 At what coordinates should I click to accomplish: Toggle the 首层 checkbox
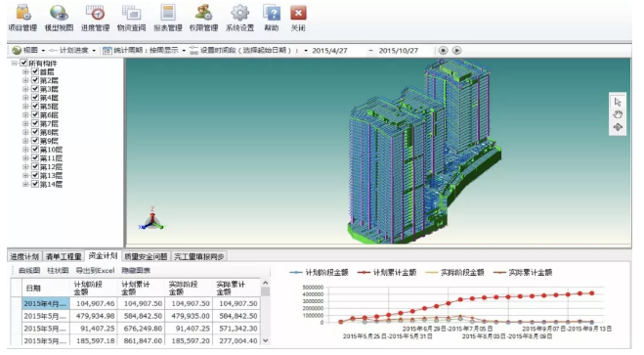click(35, 71)
